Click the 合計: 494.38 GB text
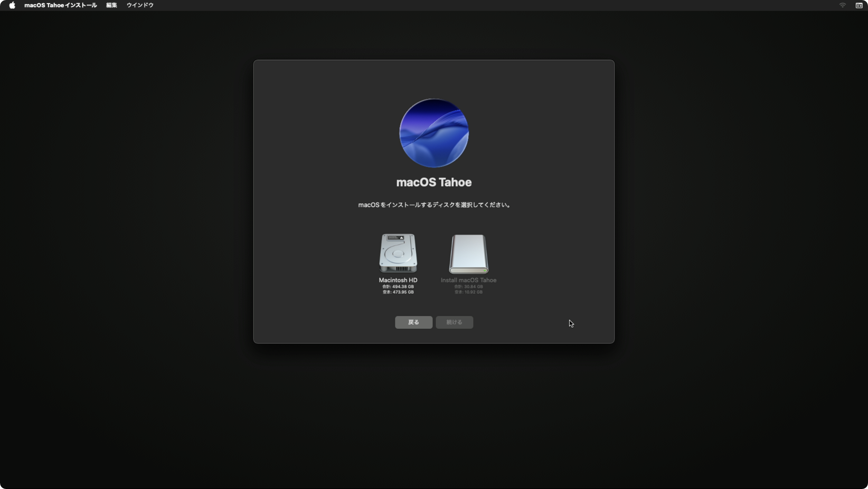This screenshot has height=489, width=868. 398,287
